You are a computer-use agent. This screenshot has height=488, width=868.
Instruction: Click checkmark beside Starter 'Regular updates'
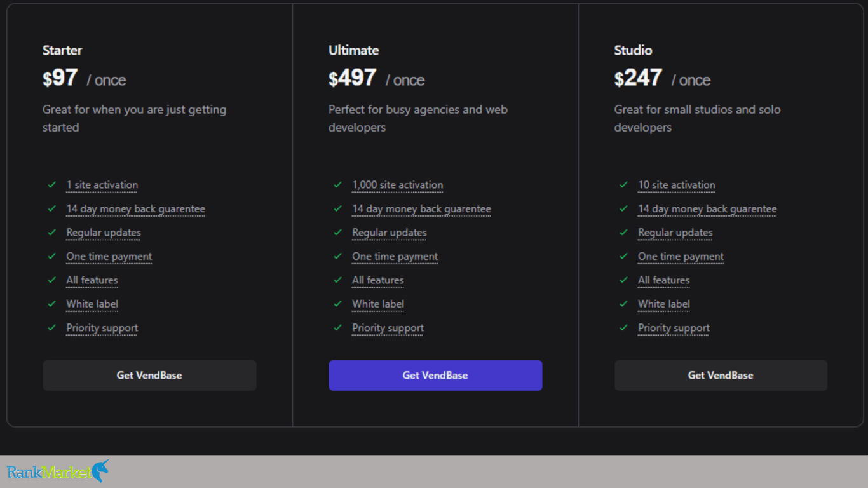tap(52, 233)
